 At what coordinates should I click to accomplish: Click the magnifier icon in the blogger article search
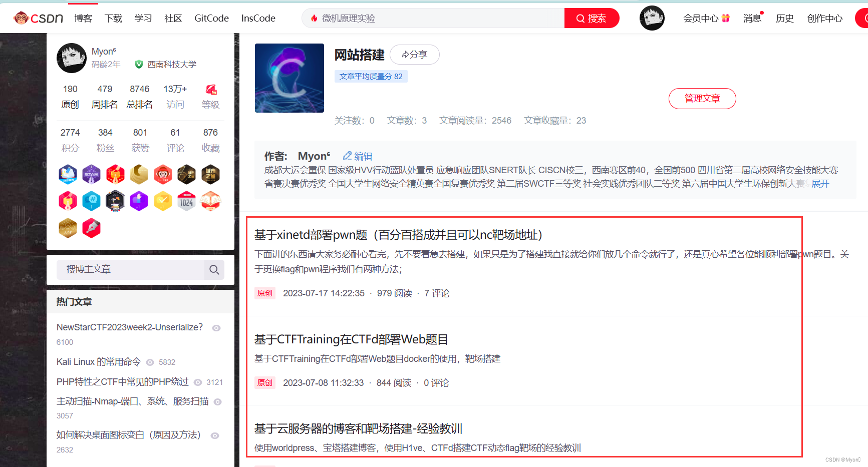[x=214, y=269]
